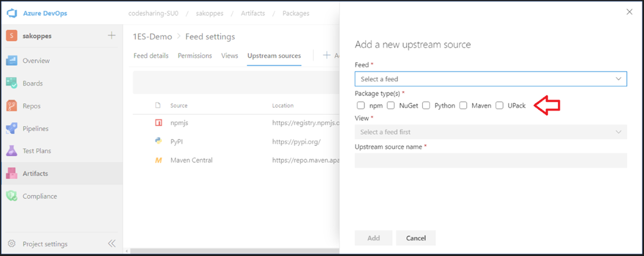Click the Cancel button

click(416, 238)
